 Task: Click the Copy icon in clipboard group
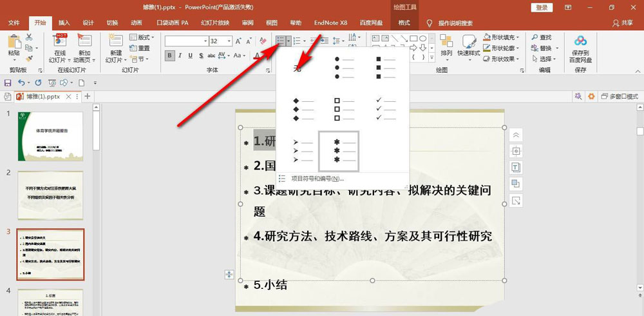click(28, 48)
